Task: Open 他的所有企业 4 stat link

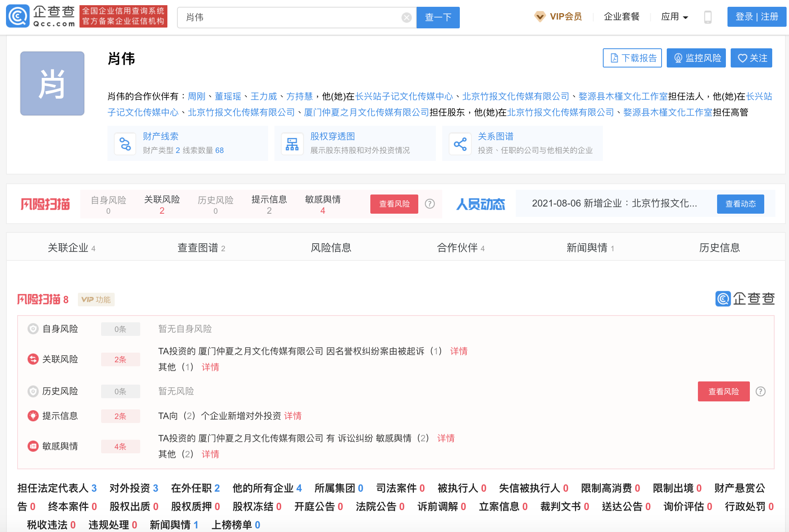Action: pyautogui.click(x=267, y=488)
